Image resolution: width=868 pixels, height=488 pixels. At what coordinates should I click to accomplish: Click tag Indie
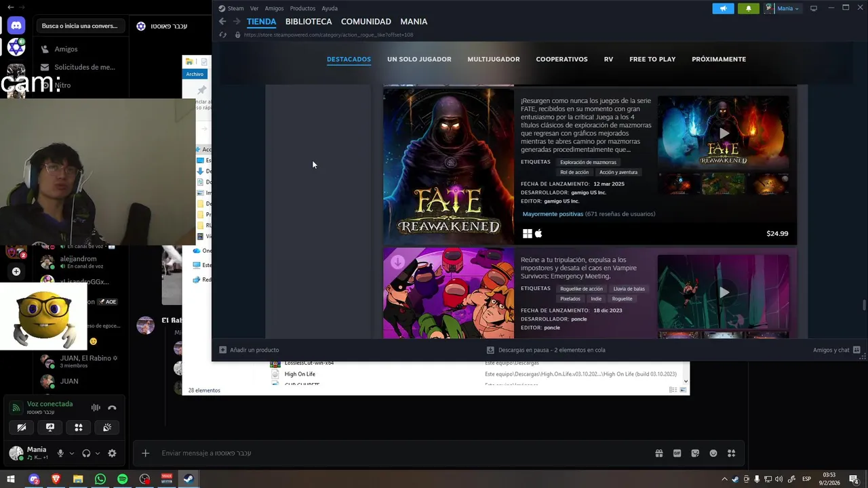point(596,299)
